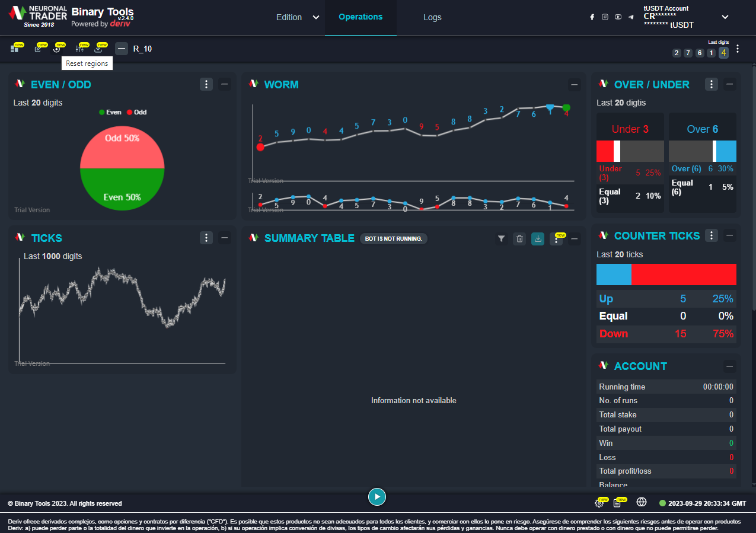Expand the account selector showing tUSDT Account
The image size is (756, 533).
click(x=725, y=17)
